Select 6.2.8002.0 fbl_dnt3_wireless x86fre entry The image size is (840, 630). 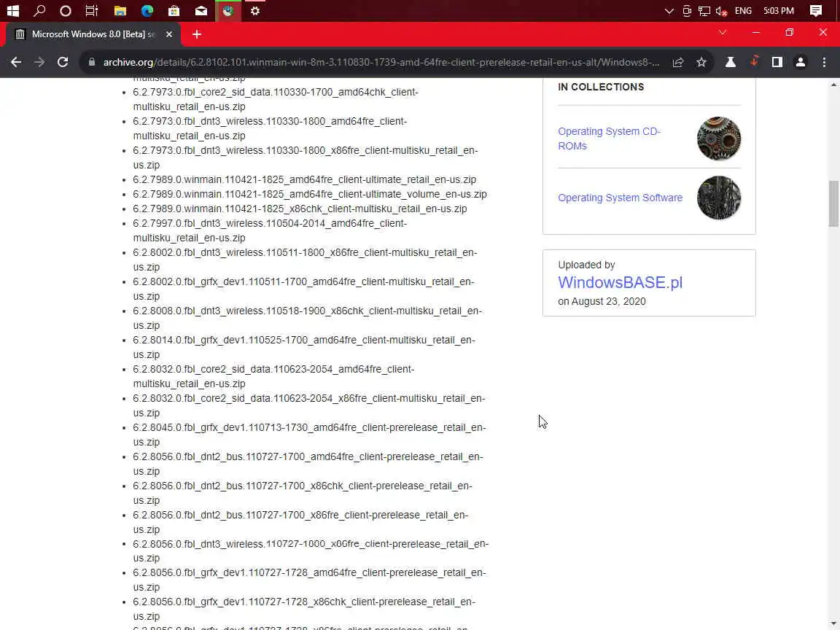306,260
